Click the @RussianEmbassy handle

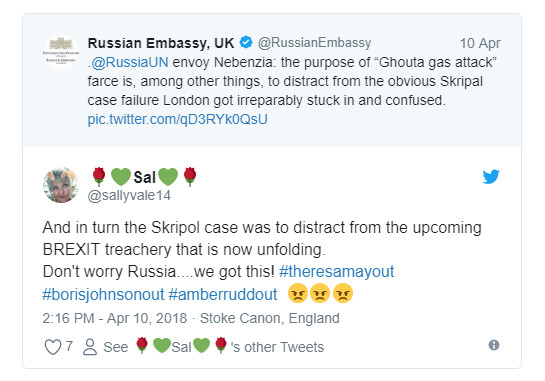point(314,43)
